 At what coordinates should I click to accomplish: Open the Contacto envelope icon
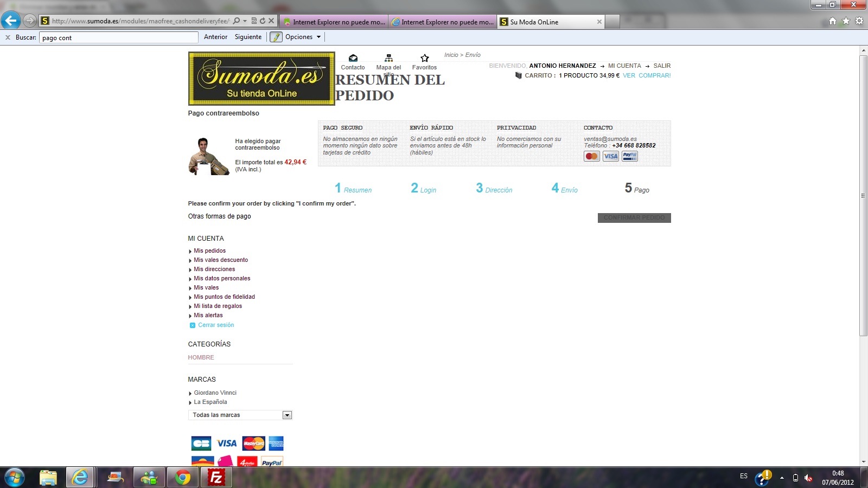point(353,58)
